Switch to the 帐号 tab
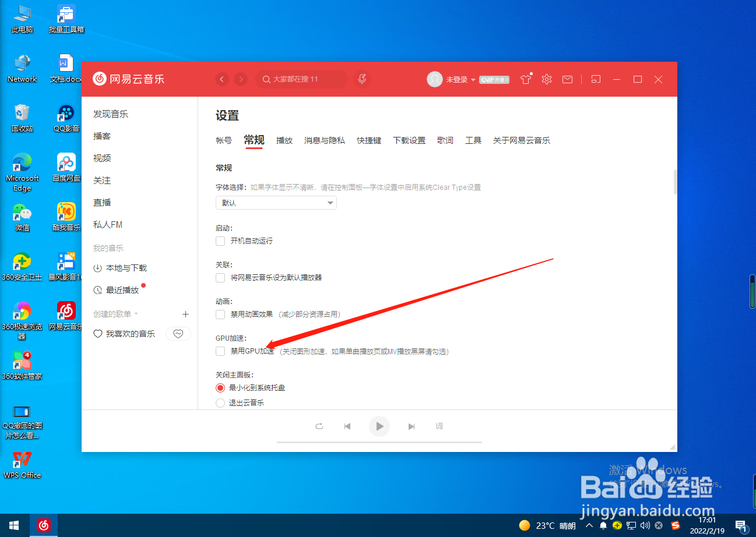The image size is (756, 537). (x=224, y=140)
